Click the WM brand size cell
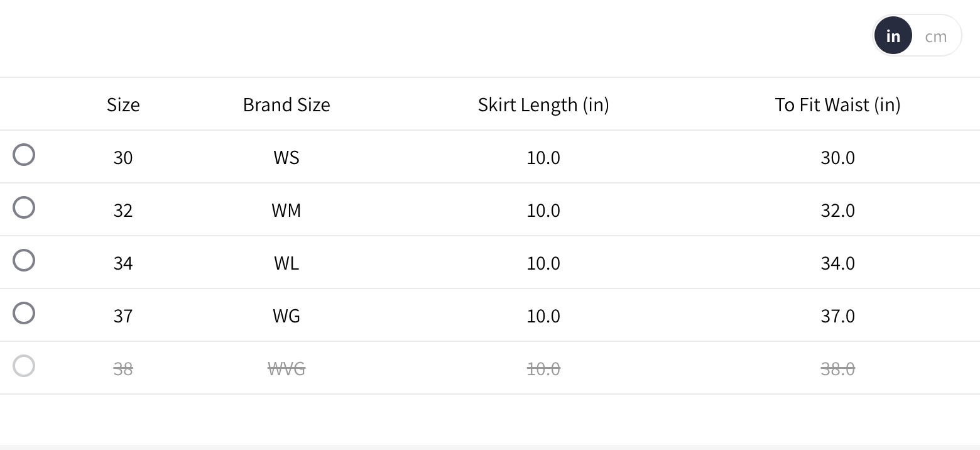Image resolution: width=980 pixels, height=450 pixels. click(286, 210)
